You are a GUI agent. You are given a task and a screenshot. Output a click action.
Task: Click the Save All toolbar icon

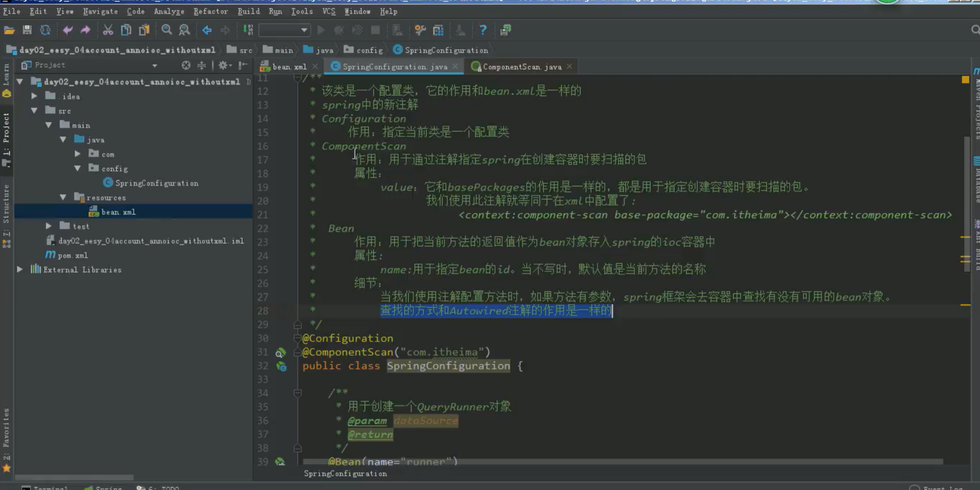tap(27, 30)
